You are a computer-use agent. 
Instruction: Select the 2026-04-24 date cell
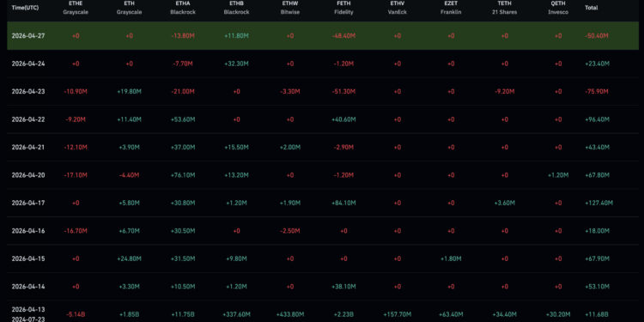(x=28, y=64)
